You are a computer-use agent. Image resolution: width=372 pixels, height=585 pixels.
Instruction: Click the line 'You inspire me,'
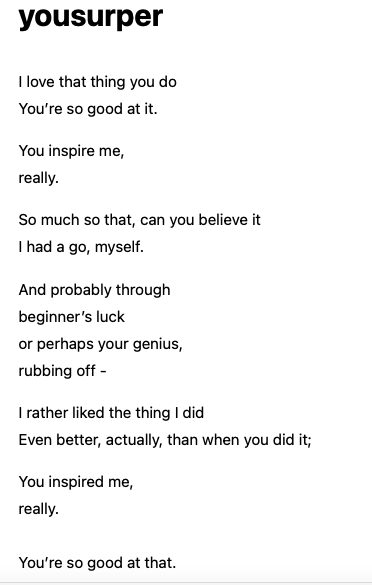71,151
